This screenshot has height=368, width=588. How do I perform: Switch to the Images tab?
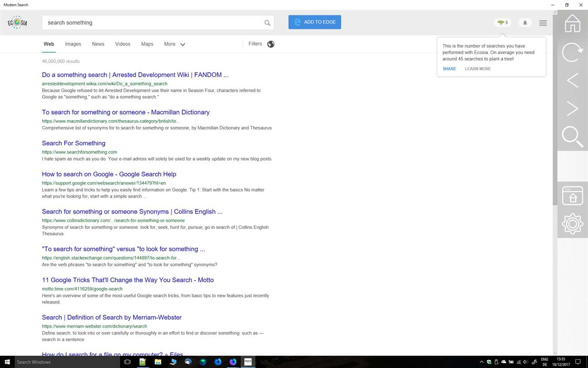tap(73, 44)
